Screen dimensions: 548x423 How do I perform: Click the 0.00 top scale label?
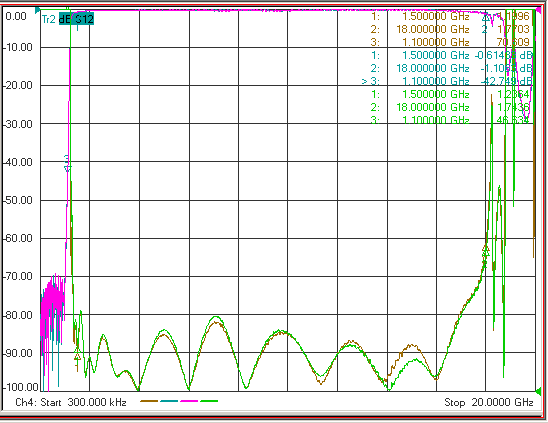click(x=16, y=16)
